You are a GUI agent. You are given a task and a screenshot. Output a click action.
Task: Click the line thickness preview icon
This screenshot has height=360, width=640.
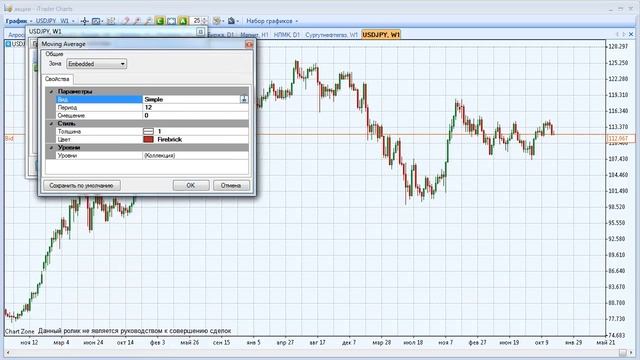[x=148, y=131]
